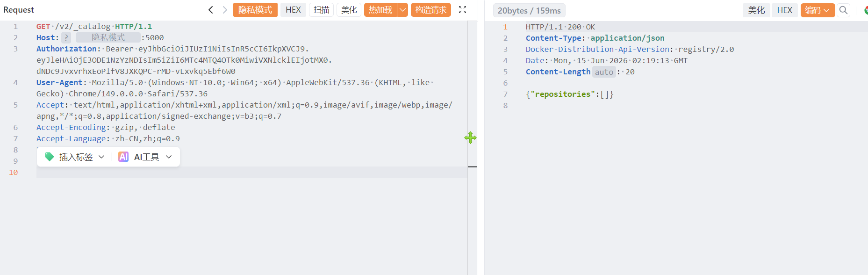
Task: Click the 构造请求 construct request button
Action: [431, 10]
